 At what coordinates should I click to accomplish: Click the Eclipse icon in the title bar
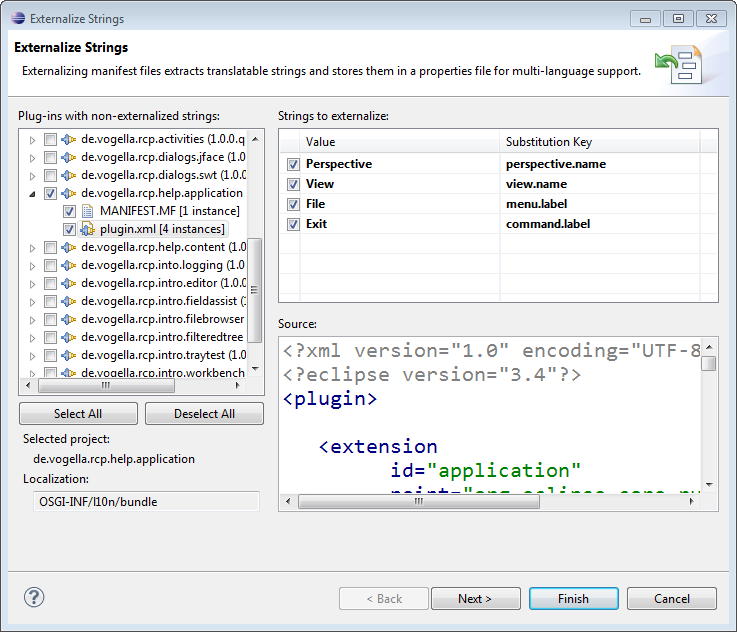18,18
